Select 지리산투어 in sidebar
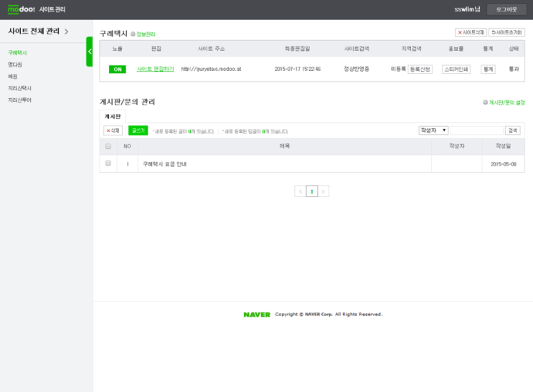Image resolution: width=533 pixels, height=392 pixels. 19,100
